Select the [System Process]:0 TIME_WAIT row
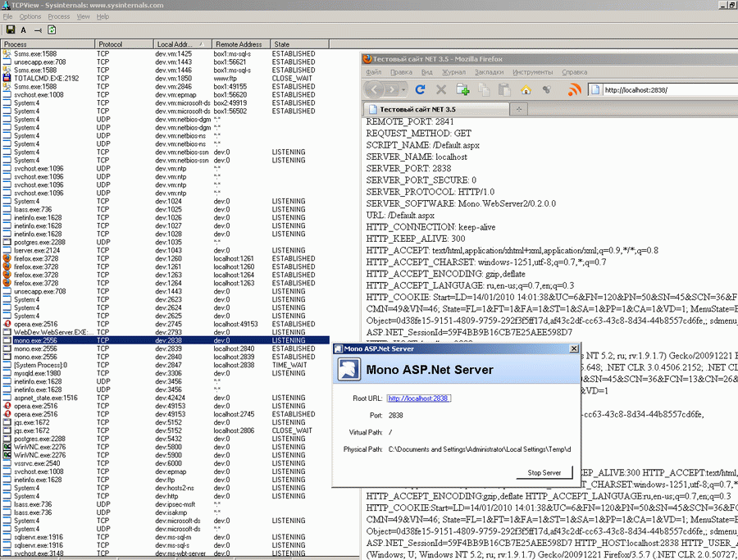 (x=165, y=365)
